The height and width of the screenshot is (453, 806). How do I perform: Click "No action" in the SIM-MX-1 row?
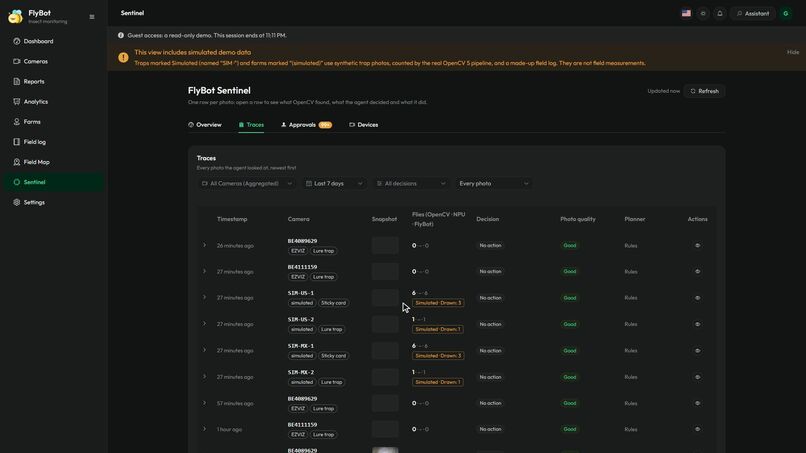tap(490, 351)
